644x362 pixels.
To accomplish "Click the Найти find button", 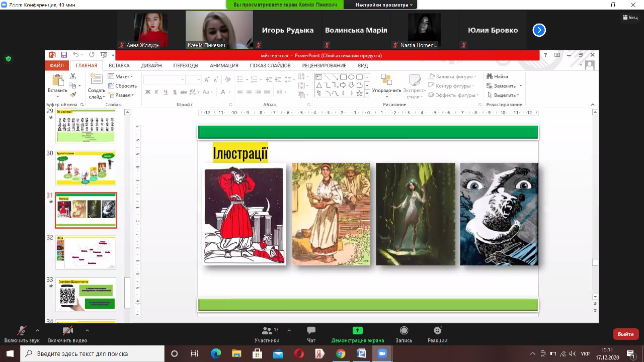I will pyautogui.click(x=497, y=76).
